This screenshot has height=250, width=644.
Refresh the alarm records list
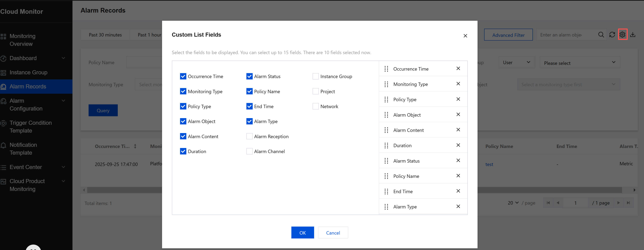(612, 35)
